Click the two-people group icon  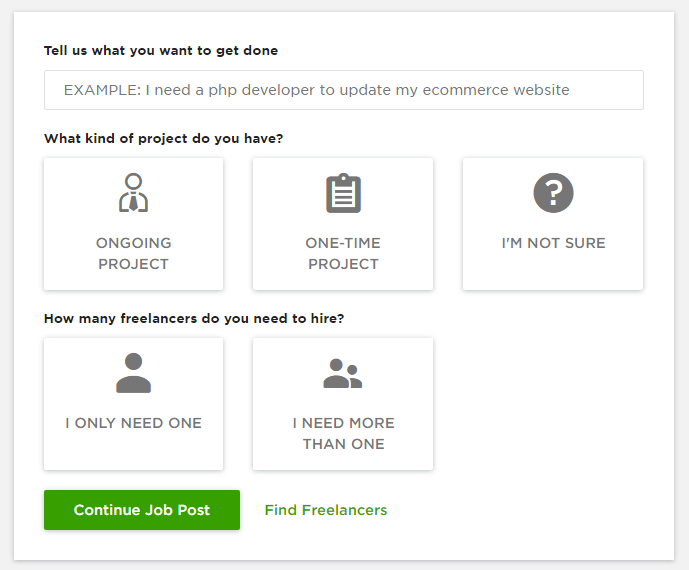tap(343, 373)
